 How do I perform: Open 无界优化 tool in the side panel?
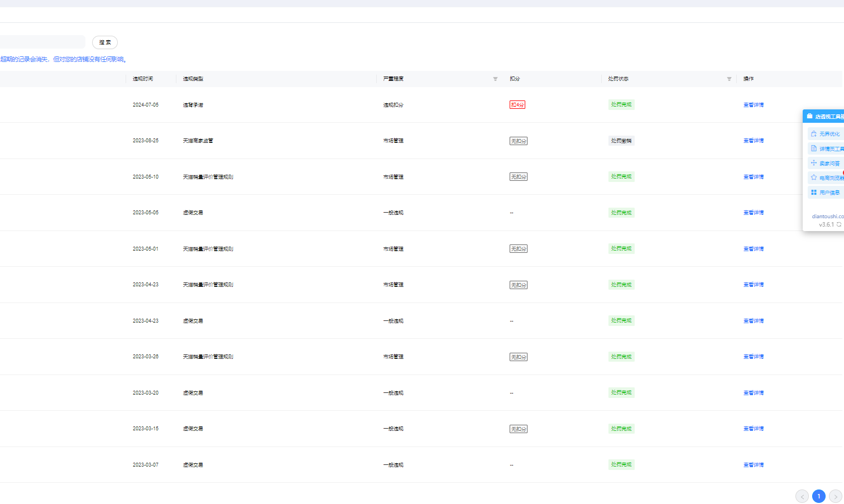tap(826, 134)
